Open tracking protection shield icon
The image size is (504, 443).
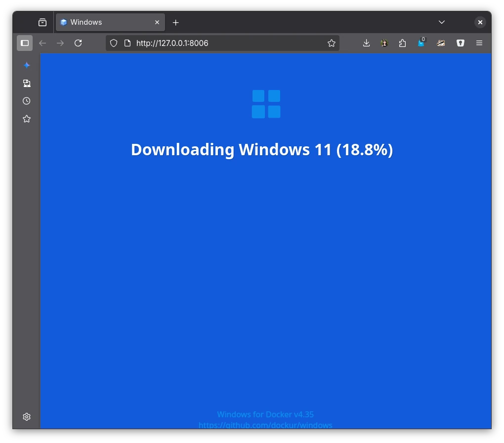114,43
